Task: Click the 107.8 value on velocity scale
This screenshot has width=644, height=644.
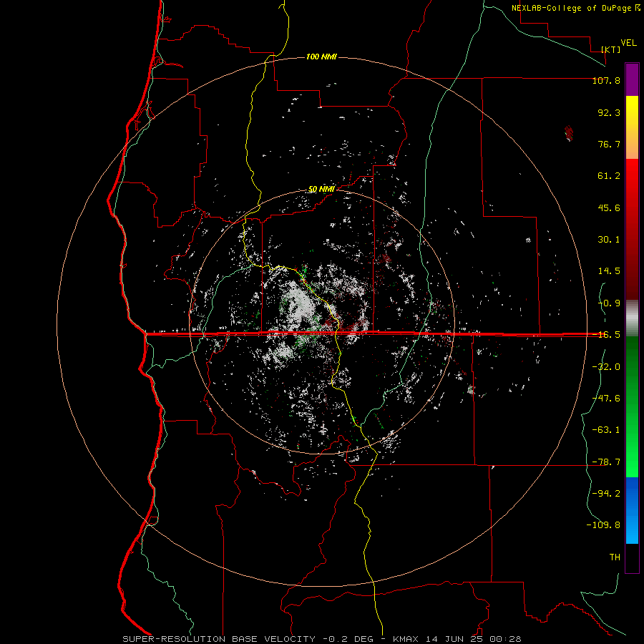Action: coord(606,80)
